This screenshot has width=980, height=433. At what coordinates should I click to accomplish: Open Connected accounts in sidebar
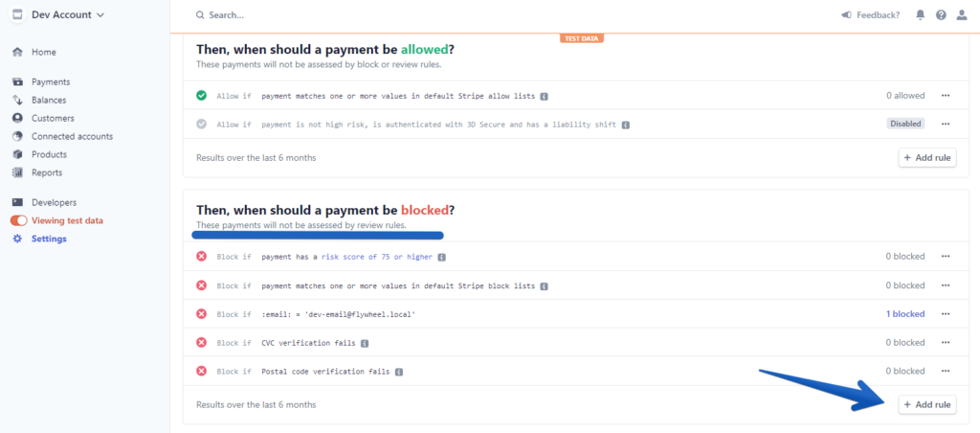click(x=73, y=136)
